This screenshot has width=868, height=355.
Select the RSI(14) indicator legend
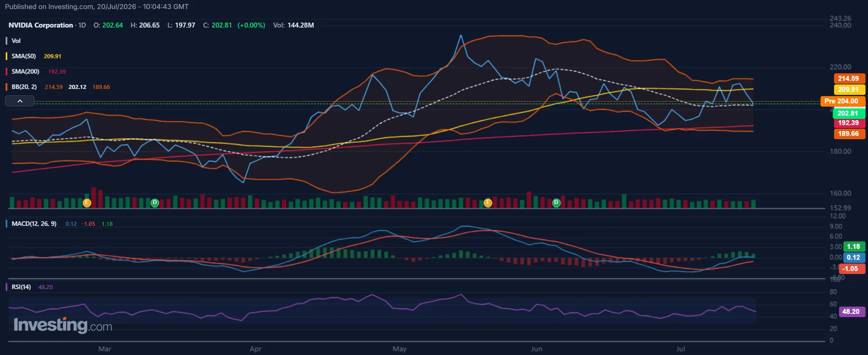[21, 287]
